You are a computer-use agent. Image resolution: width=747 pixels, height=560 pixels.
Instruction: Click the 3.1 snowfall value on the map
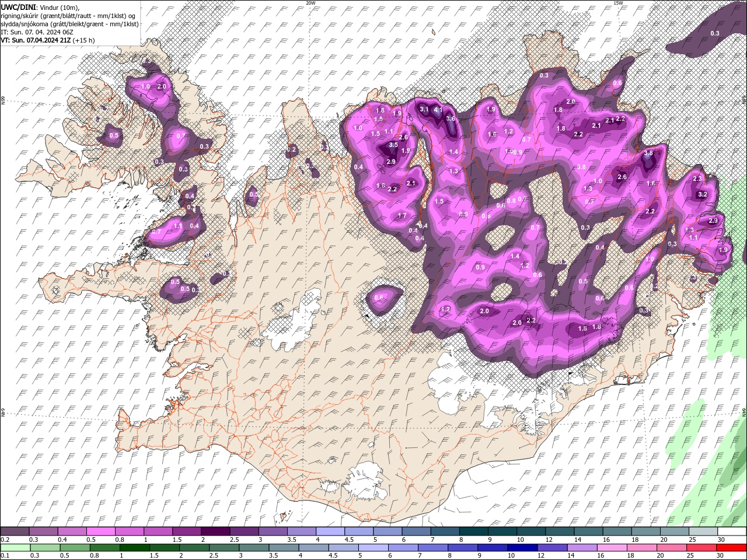coord(424,109)
